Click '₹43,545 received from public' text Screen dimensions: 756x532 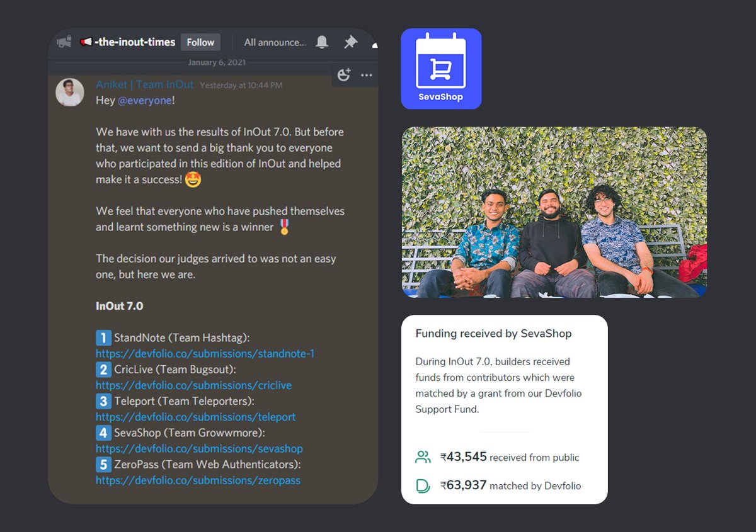point(510,457)
